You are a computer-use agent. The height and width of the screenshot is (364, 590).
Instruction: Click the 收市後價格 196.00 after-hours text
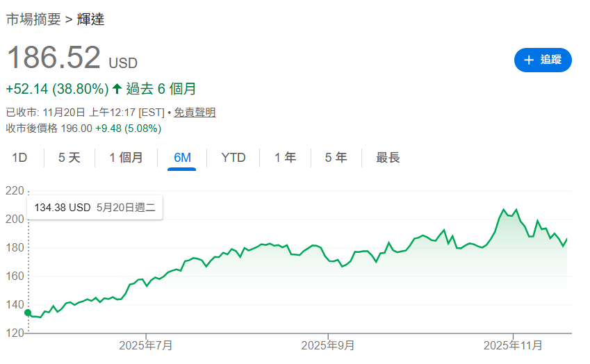click(49, 129)
